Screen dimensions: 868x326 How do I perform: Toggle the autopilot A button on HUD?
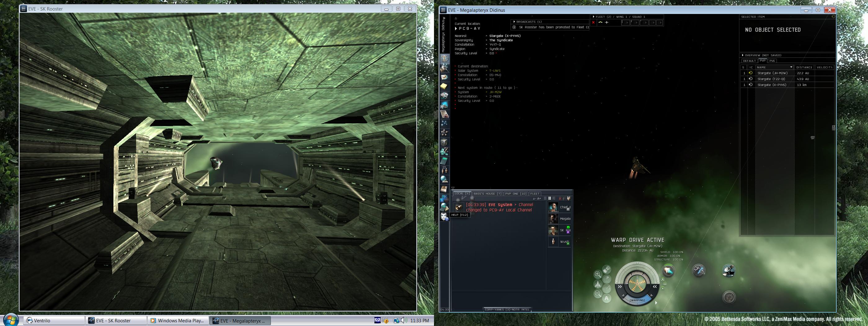pyautogui.click(x=607, y=298)
